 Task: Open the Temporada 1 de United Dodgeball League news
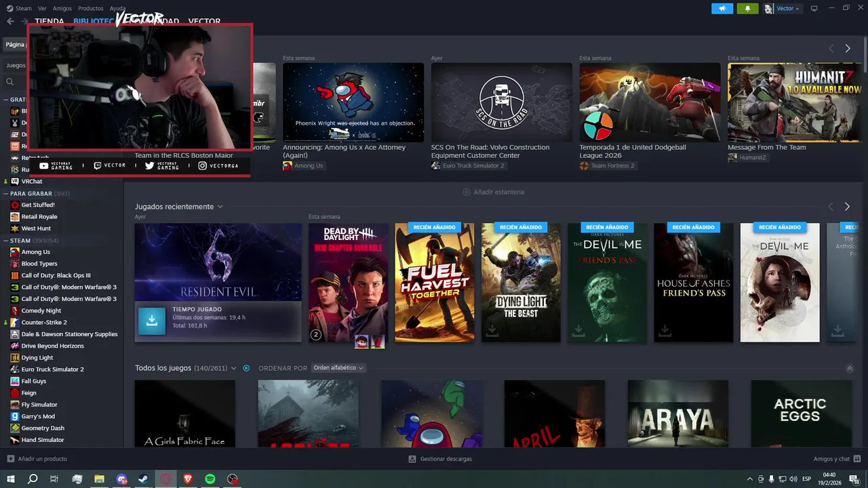coord(650,102)
